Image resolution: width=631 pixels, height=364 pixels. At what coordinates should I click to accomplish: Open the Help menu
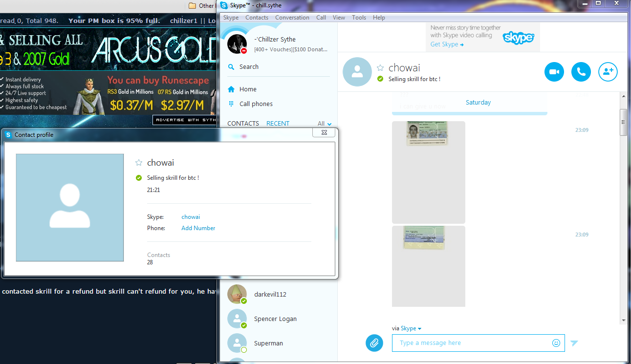click(x=379, y=18)
